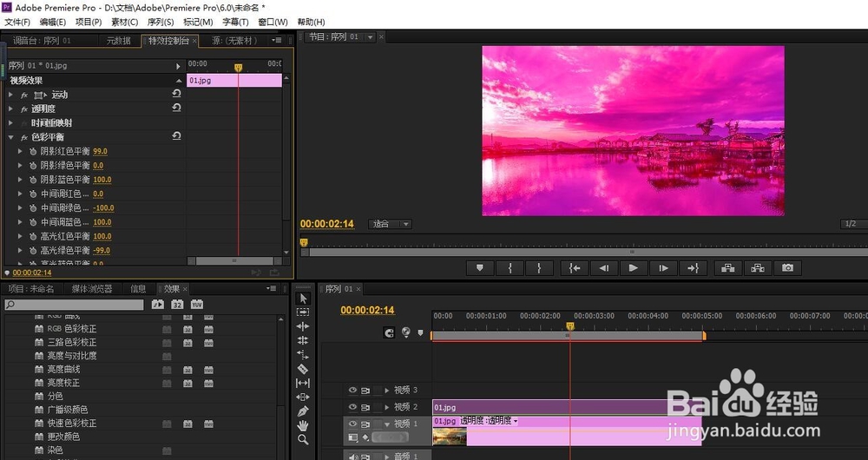868x460 pixels.
Task: Reset the 透明度 effect
Action: [176, 108]
